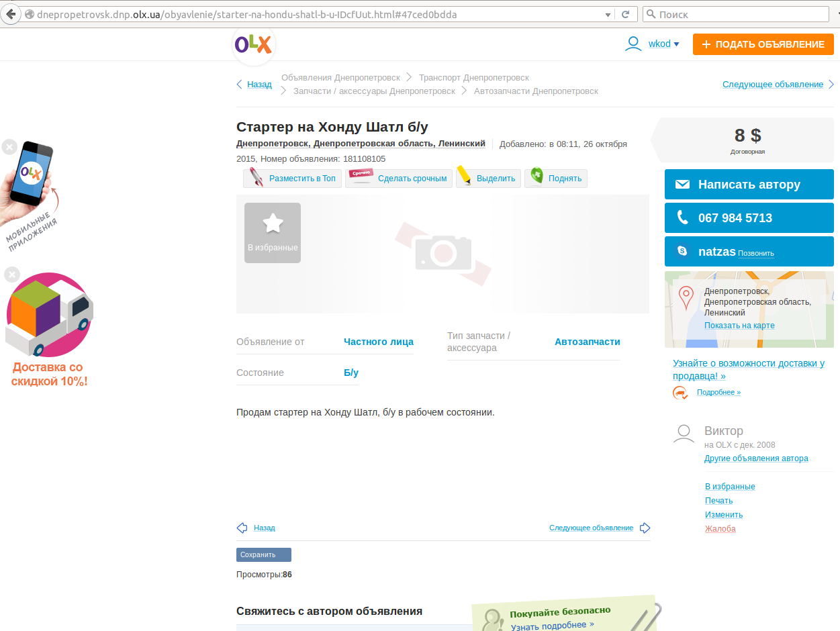Screen dimensions: 840x631
Task: Add to favorites with star 'В избранные'
Action: click(273, 233)
